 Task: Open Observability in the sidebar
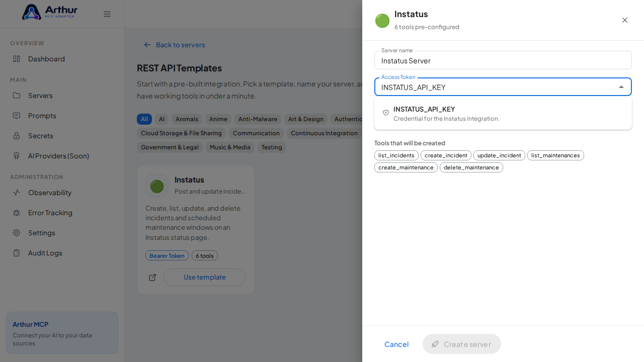tap(62, 193)
